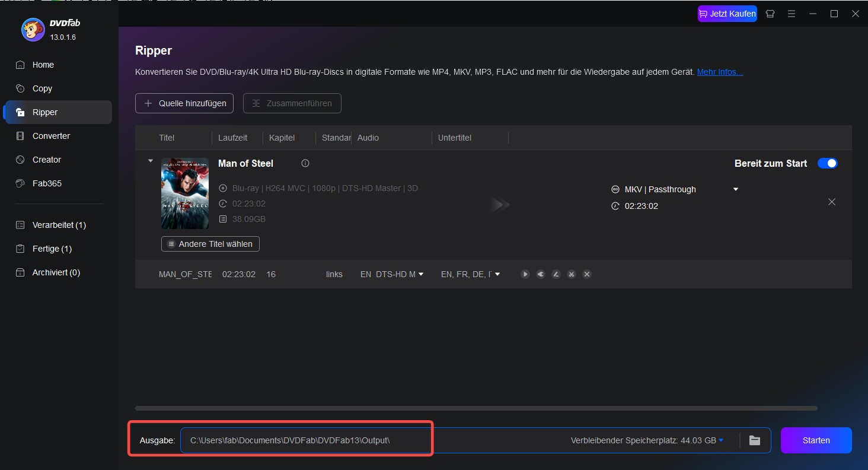Viewport: 868px width, 470px height.
Task: Show Fertige (1) completed tasks
Action: coord(58,249)
